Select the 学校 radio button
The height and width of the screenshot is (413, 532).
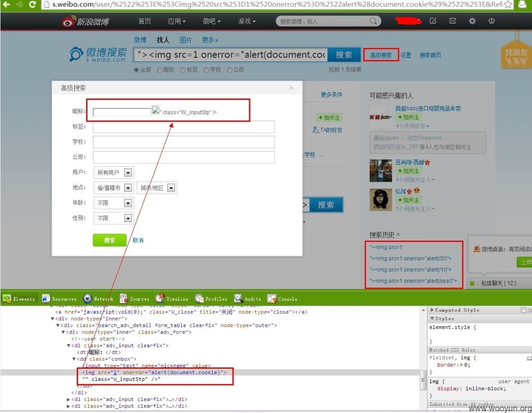(206, 70)
